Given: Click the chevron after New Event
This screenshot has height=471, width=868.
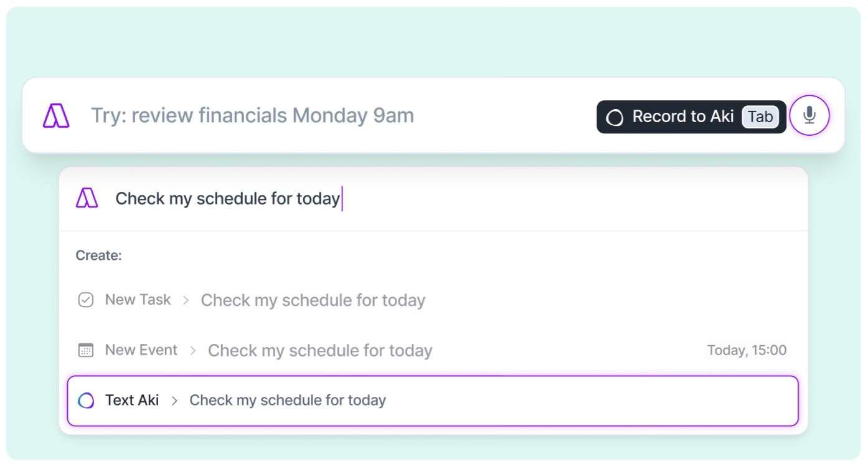Looking at the screenshot, I should tap(192, 351).
